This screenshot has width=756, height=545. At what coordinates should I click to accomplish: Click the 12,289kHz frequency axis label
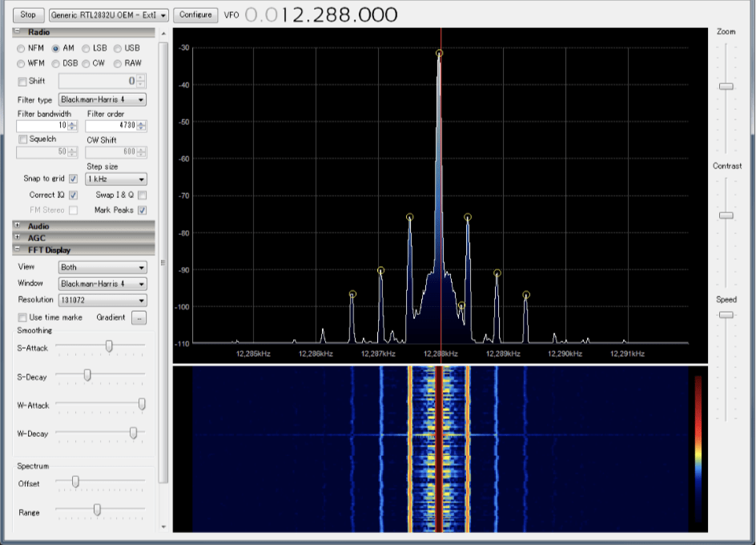[503, 353]
